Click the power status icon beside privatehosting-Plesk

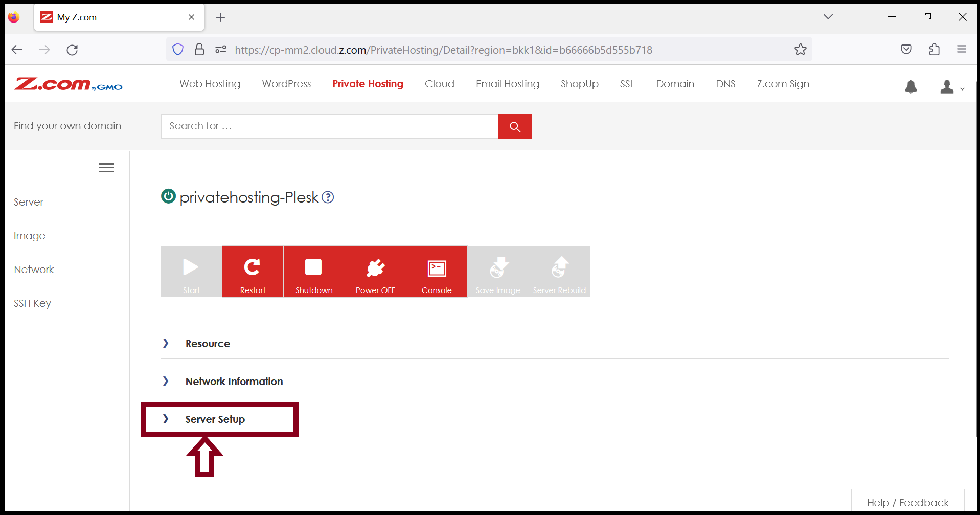[168, 196]
